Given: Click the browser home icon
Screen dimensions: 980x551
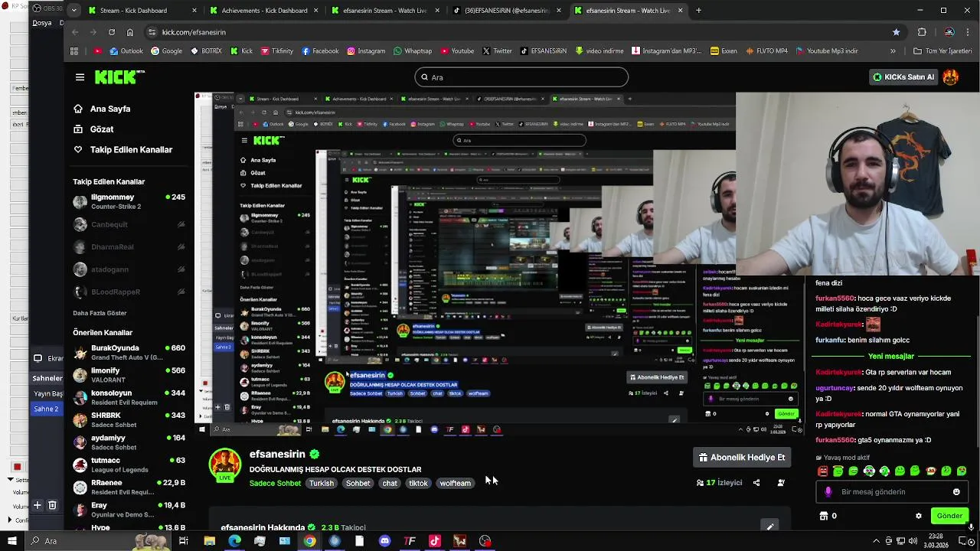Looking at the screenshot, I should click(130, 32).
